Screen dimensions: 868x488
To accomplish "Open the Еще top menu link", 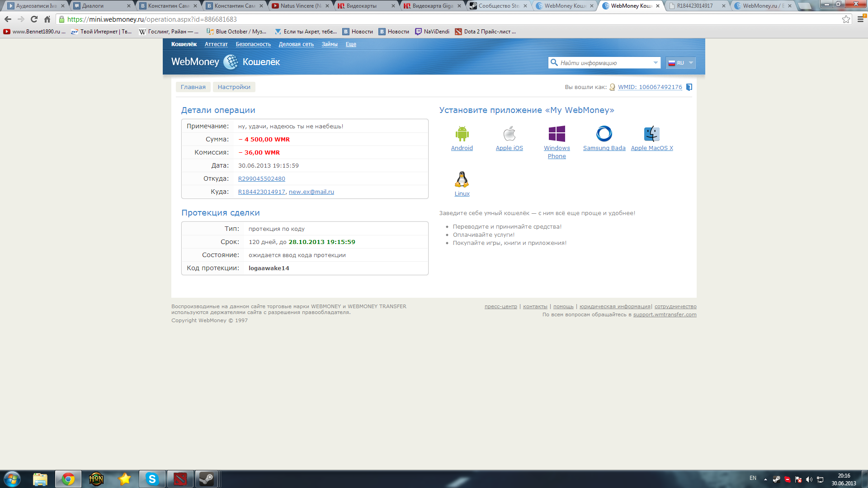I will [x=351, y=44].
